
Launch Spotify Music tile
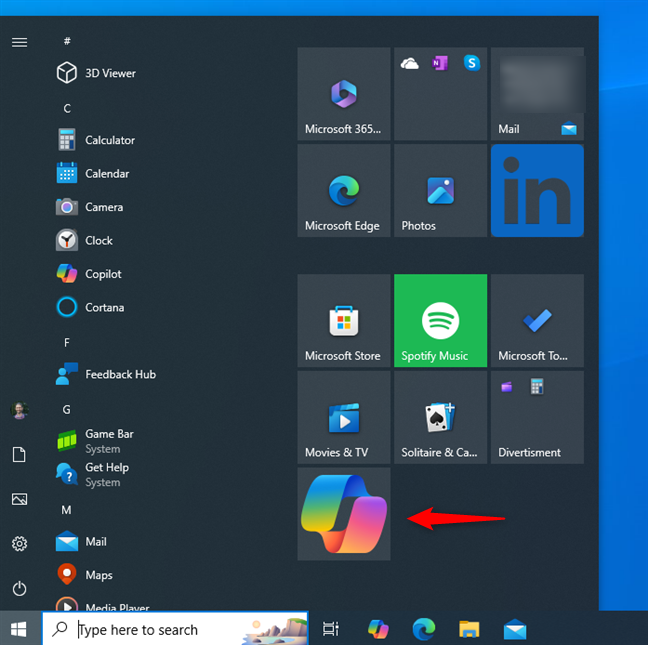(x=440, y=321)
